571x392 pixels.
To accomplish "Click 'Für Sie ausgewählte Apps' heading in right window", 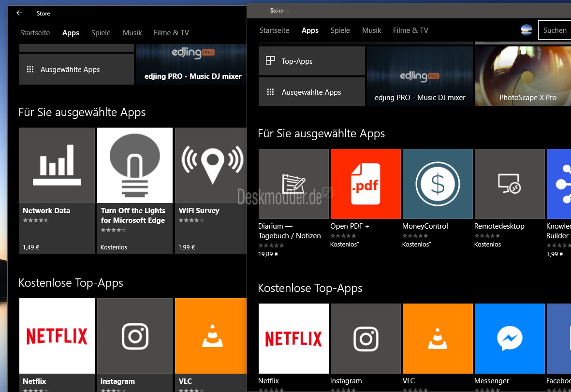I will tap(321, 133).
